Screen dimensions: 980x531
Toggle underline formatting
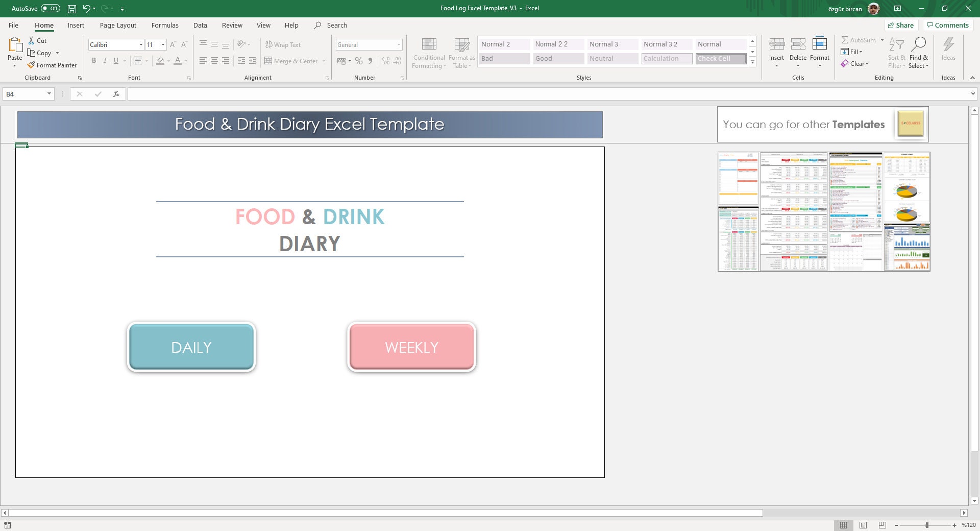point(115,60)
